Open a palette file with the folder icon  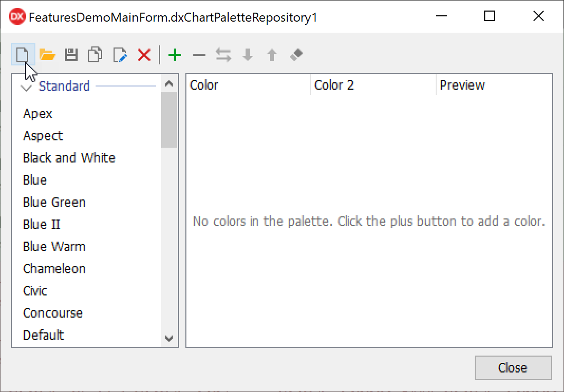tap(48, 54)
